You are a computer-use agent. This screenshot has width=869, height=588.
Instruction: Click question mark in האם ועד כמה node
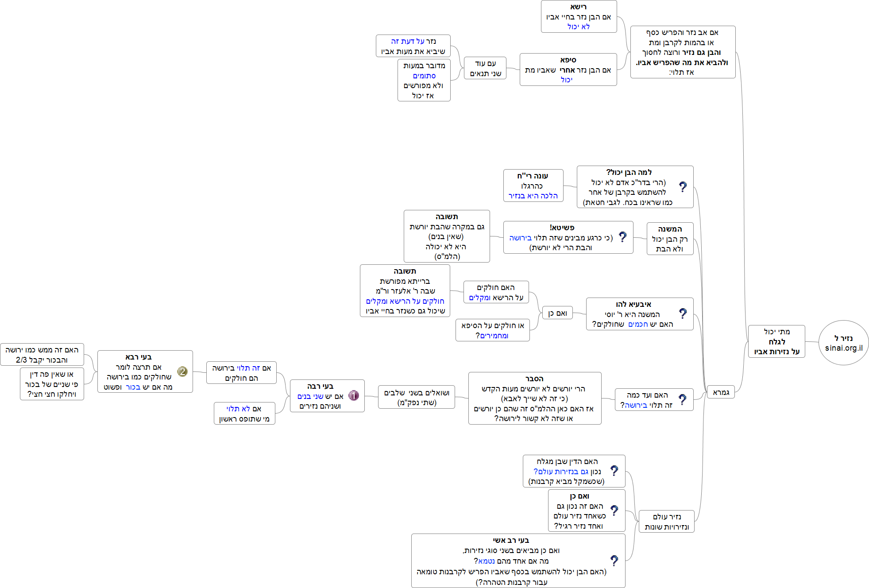tap(683, 399)
